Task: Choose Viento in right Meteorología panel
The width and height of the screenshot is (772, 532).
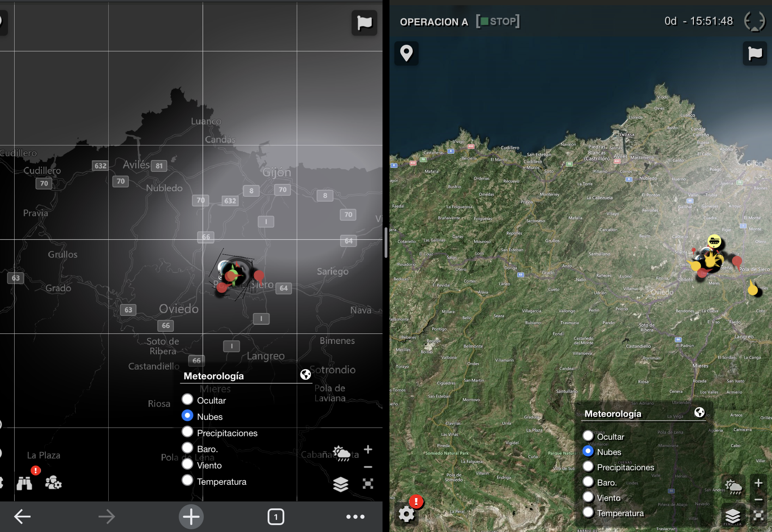Action: click(588, 497)
